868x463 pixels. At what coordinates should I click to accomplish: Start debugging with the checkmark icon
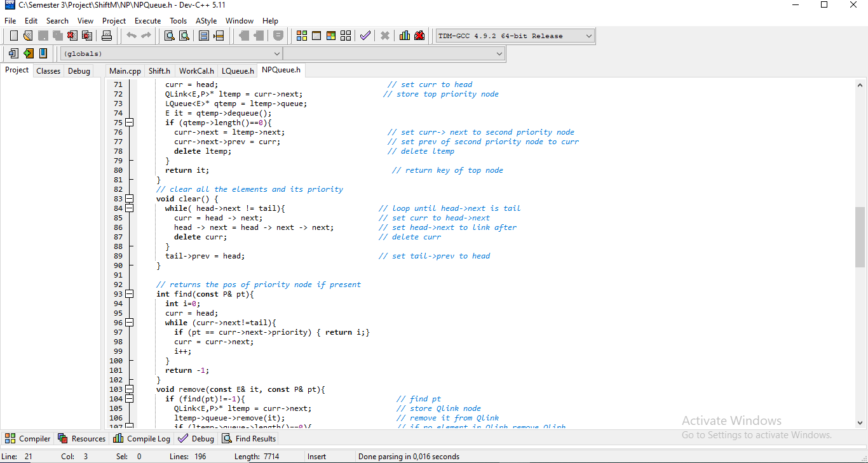point(365,36)
